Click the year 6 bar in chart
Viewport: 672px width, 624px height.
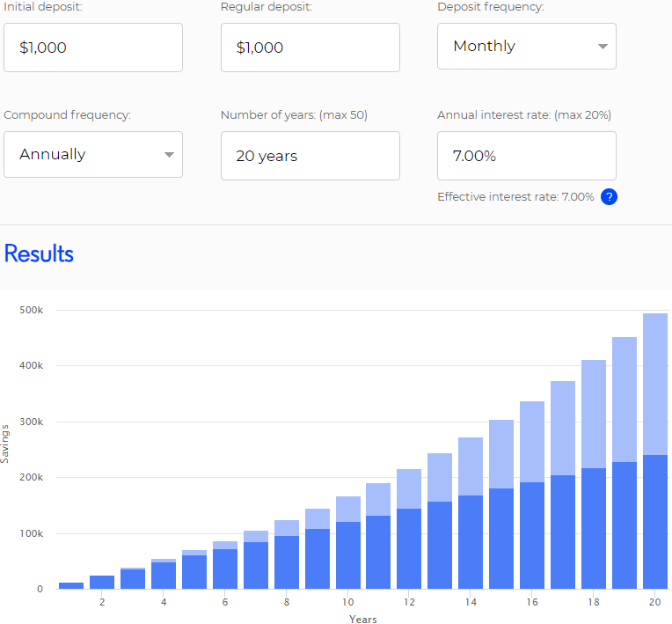(225, 565)
